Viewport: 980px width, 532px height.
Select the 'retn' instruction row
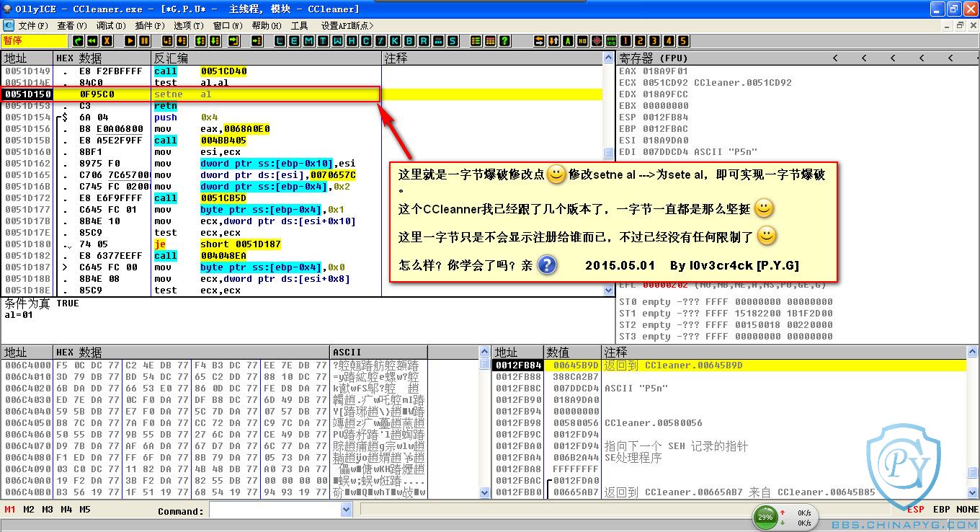(302, 105)
